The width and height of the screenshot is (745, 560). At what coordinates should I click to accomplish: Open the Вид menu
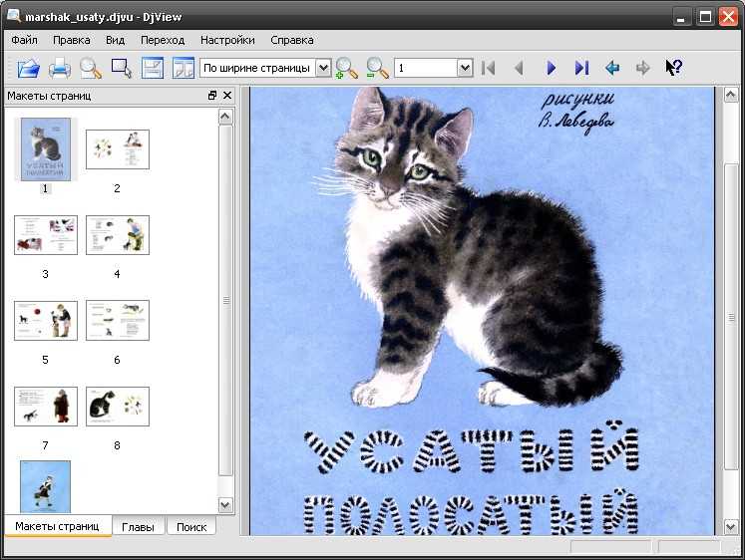point(115,40)
